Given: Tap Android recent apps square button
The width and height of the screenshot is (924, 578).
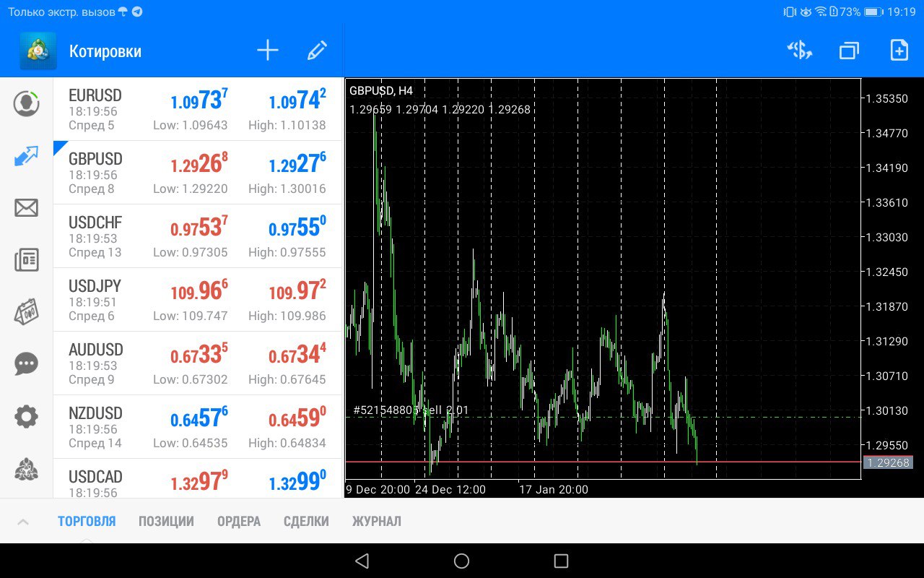Looking at the screenshot, I should pyautogui.click(x=561, y=561).
